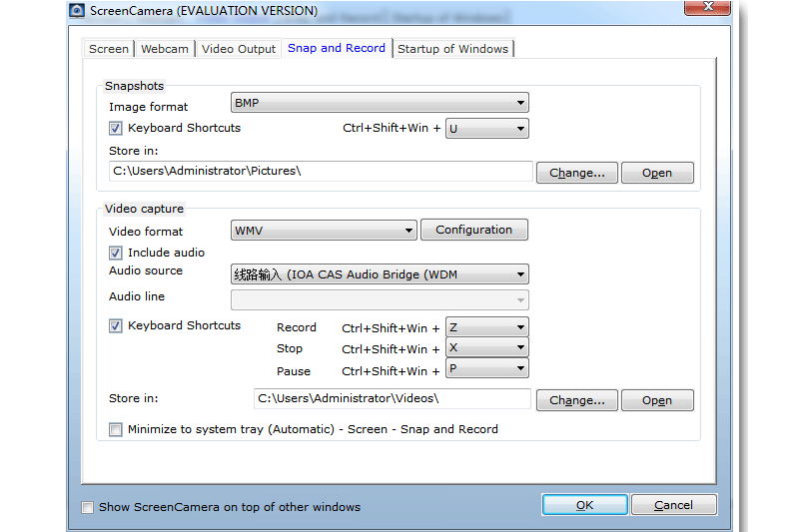Open the Image format BMP dropdown
The image size is (799, 532).
pos(380,103)
